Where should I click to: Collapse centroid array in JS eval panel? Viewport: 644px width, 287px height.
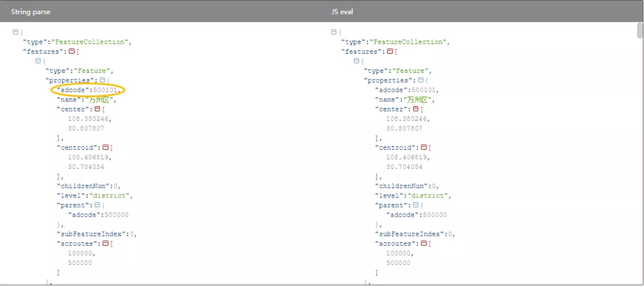click(423, 147)
